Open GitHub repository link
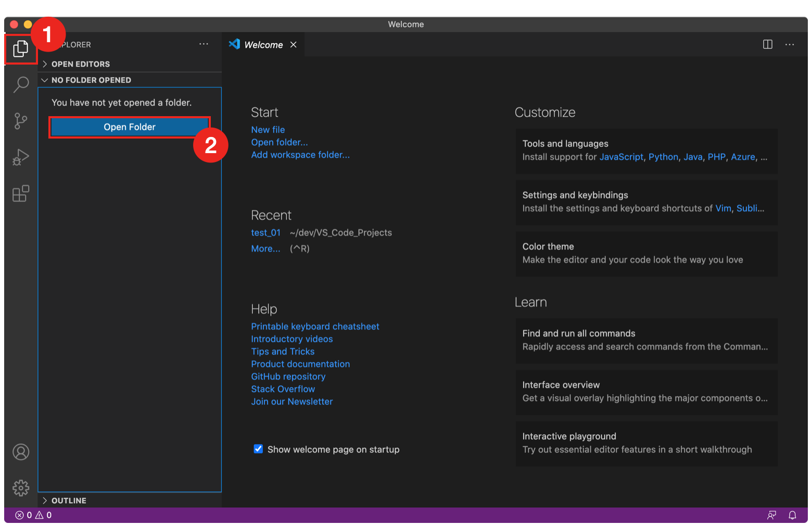The image size is (812, 525). (x=288, y=377)
